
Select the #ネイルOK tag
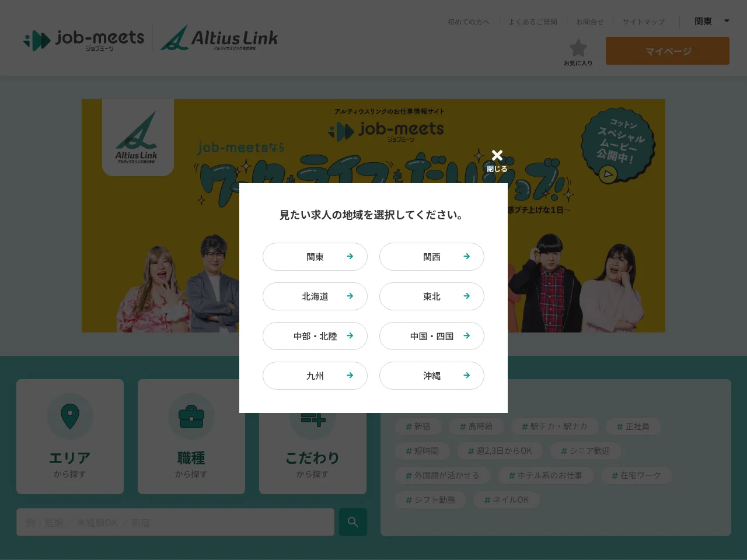click(x=507, y=500)
